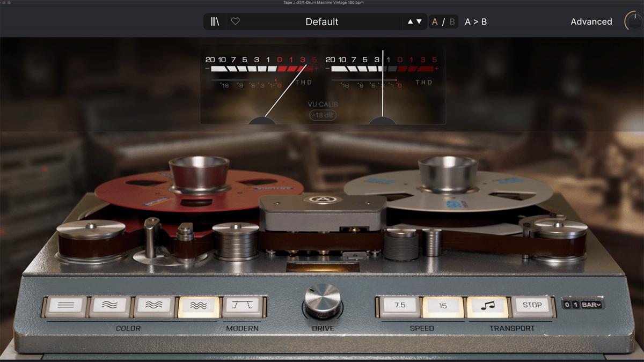This screenshot has width=644, height=362.
Task: Set tape speed to 7.5
Action: coord(400,306)
